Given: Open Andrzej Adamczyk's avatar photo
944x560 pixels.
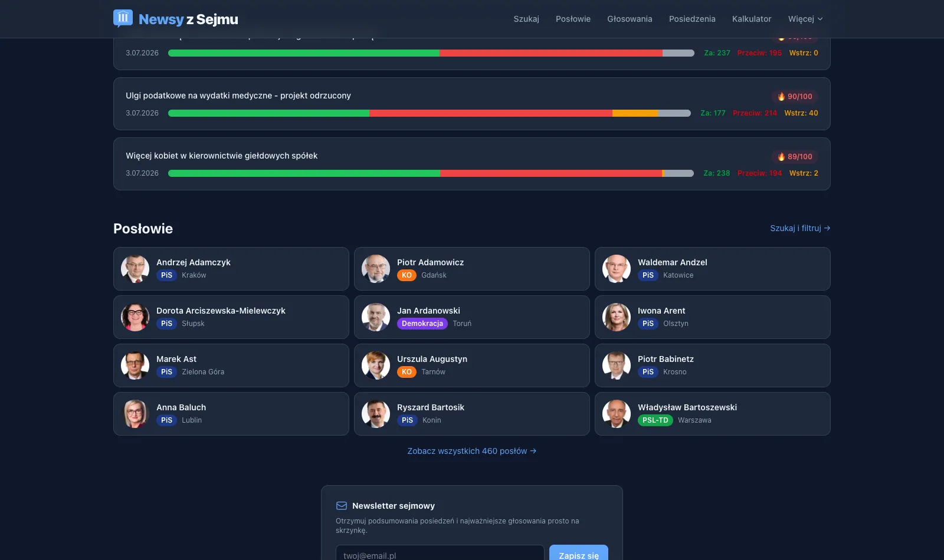Looking at the screenshot, I should pos(135,269).
